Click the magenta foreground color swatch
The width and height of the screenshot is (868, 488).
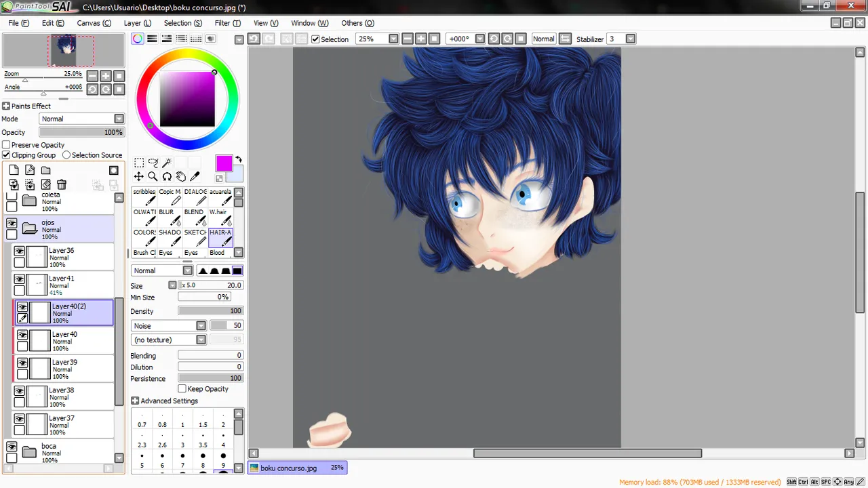pos(224,163)
